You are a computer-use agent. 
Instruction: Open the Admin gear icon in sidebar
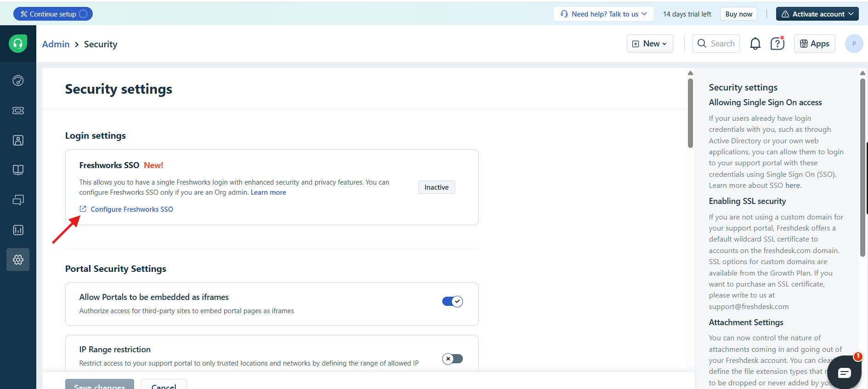18,259
